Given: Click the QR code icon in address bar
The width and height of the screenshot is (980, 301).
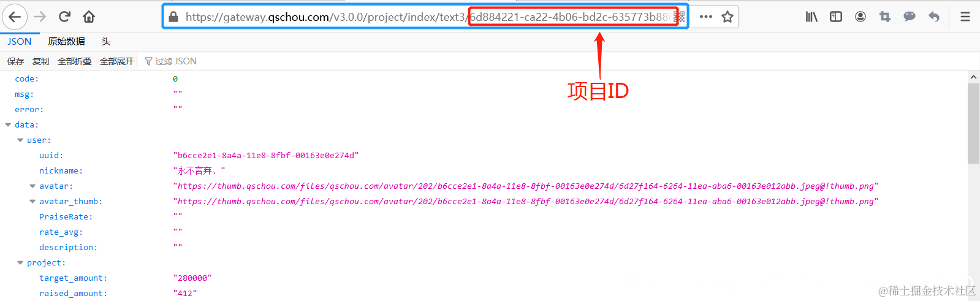Looking at the screenshot, I should tap(679, 17).
